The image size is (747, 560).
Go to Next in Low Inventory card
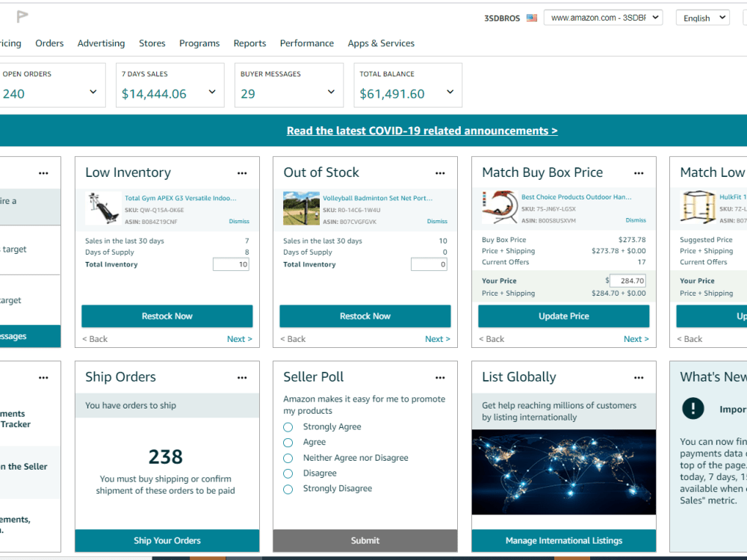tap(240, 339)
